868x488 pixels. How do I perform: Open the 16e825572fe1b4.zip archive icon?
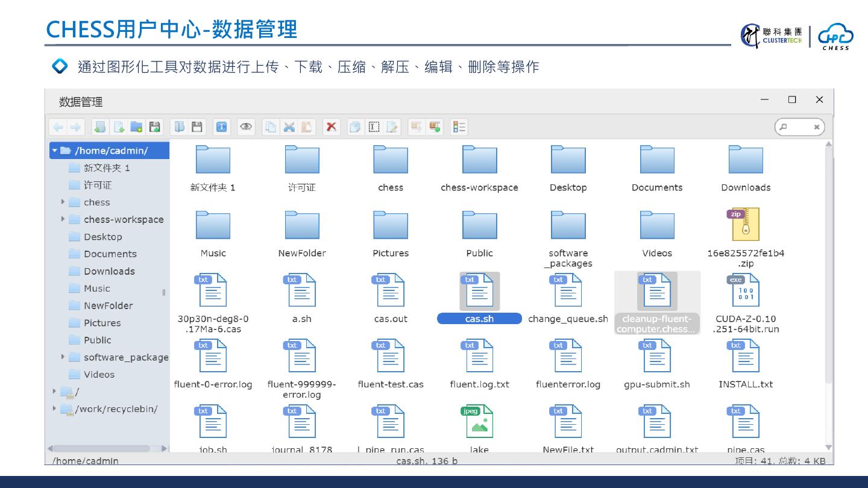point(746,225)
